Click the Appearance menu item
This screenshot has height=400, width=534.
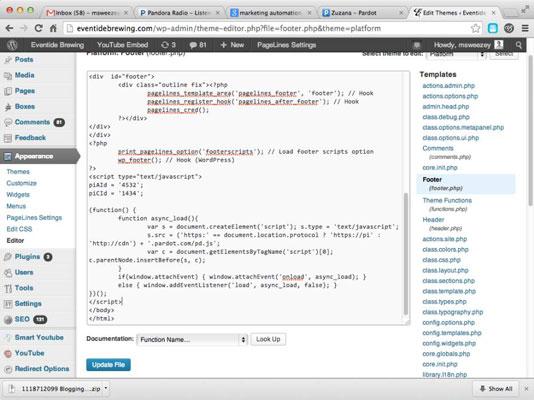(x=34, y=156)
